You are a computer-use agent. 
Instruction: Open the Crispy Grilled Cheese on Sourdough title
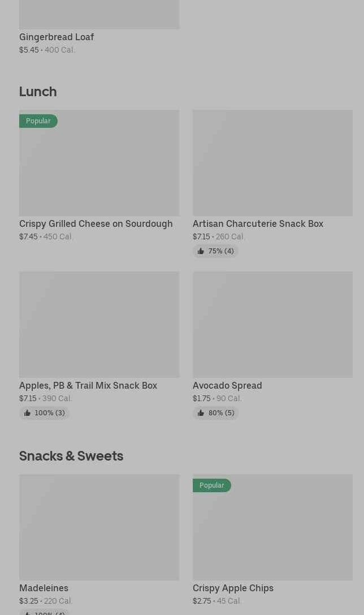pyautogui.click(x=96, y=223)
